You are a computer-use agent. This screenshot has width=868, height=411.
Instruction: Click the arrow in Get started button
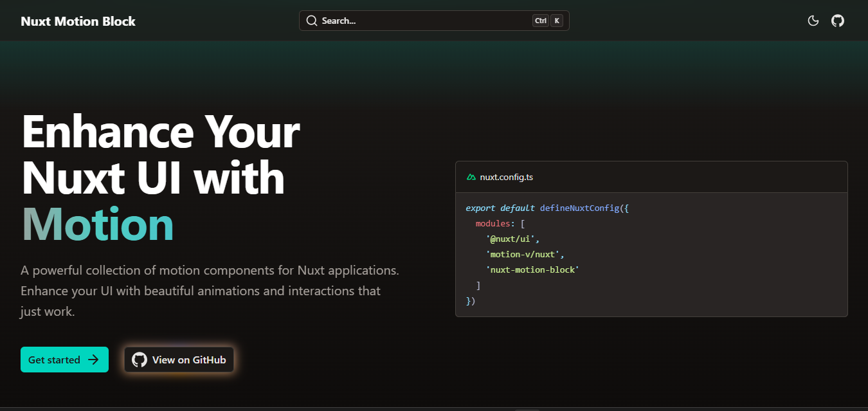(x=93, y=360)
